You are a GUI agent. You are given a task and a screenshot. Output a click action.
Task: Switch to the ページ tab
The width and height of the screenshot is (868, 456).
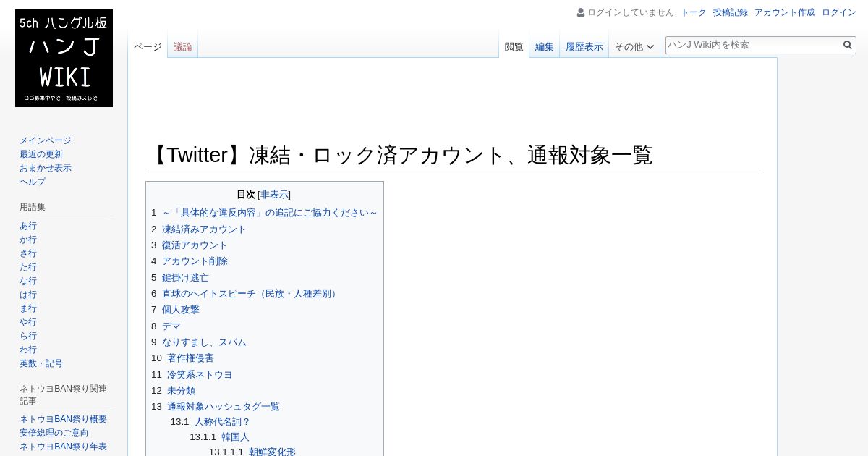148,47
